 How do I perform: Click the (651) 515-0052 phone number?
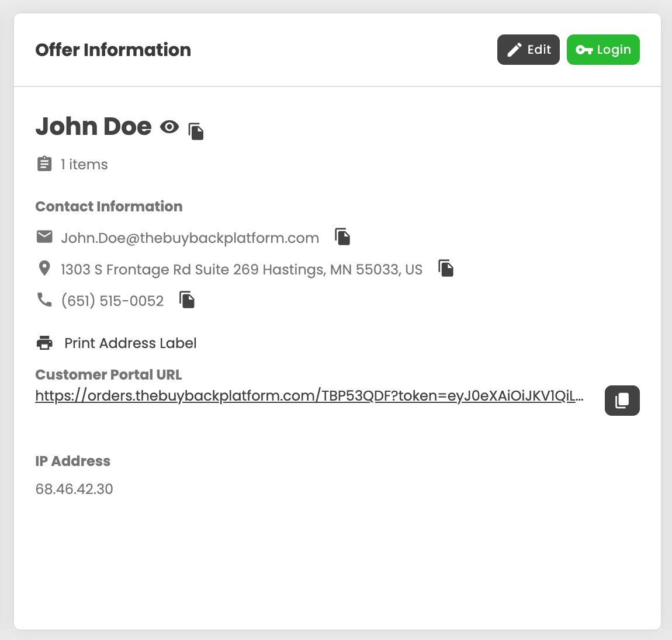112,301
